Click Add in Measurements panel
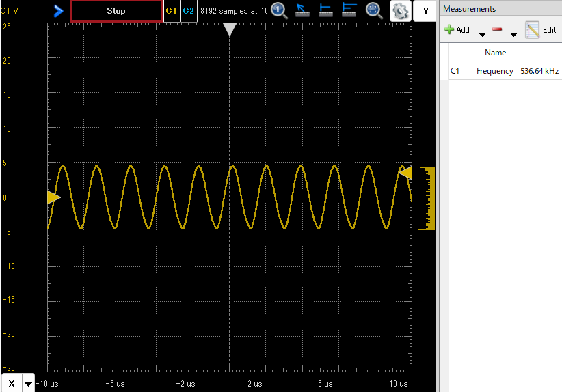The height and width of the screenshot is (392, 562). (x=457, y=30)
